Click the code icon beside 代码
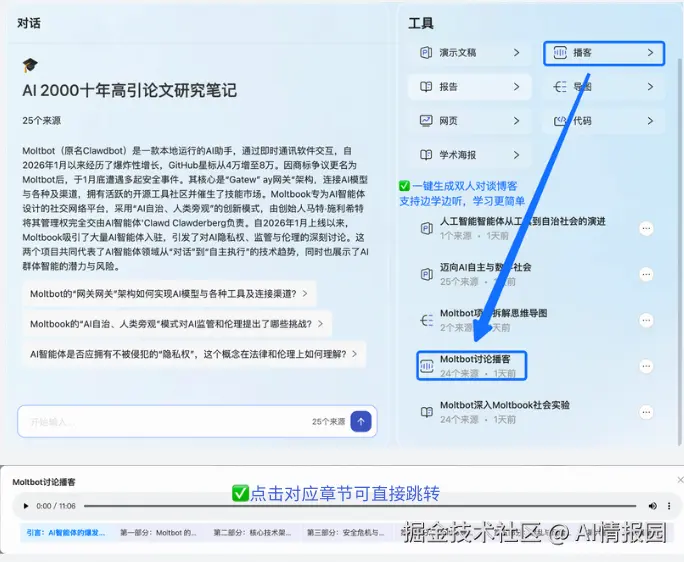 [560, 121]
